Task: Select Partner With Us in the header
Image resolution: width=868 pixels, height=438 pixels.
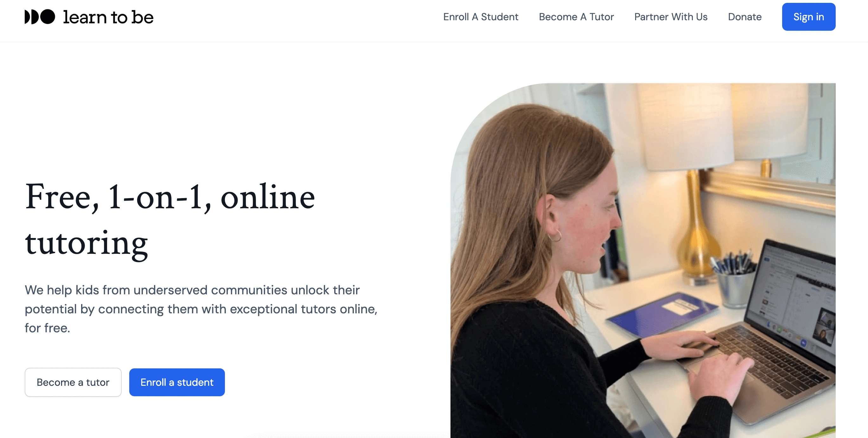Action: [671, 17]
